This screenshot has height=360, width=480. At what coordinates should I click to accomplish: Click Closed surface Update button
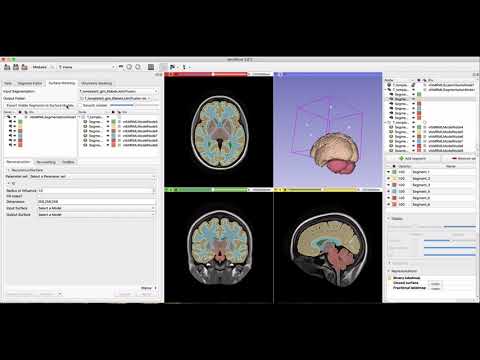click(x=435, y=283)
